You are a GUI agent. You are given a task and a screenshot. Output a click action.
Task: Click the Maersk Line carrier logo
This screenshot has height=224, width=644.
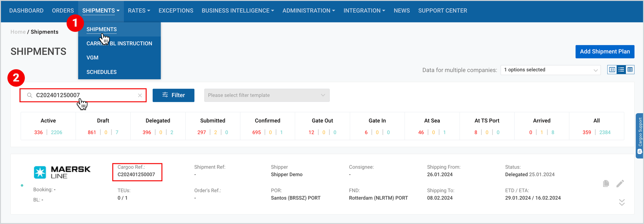62,172
